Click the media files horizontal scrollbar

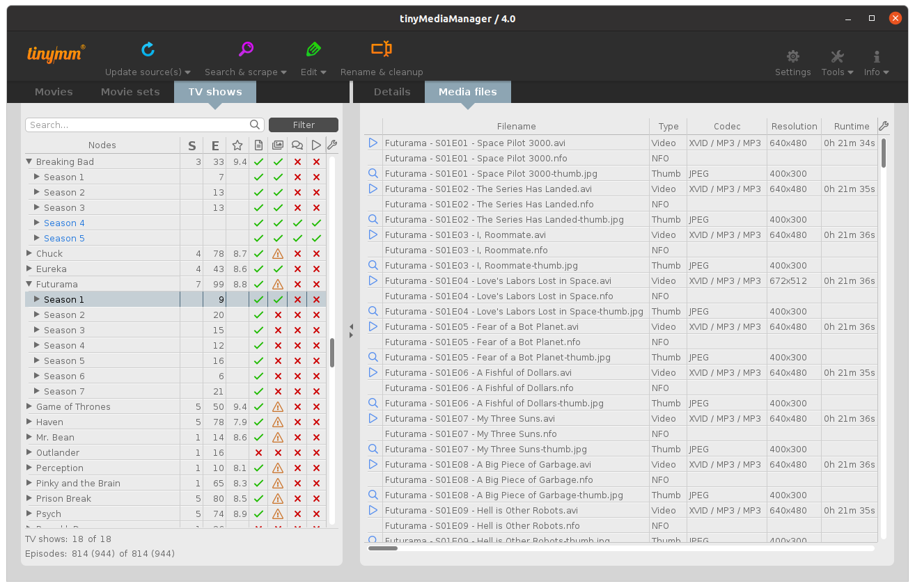[x=382, y=548]
